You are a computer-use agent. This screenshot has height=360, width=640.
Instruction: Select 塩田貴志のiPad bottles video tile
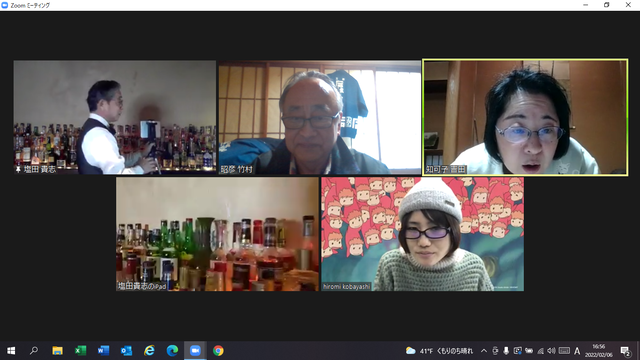pos(217,234)
